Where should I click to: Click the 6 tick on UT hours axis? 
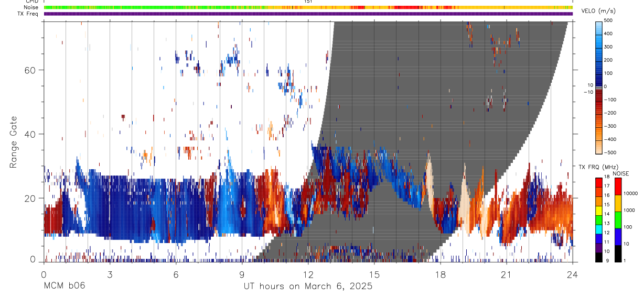click(176, 274)
